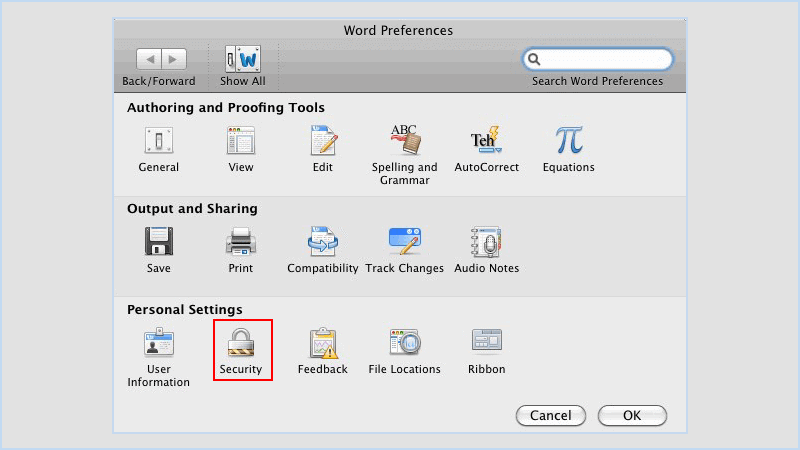The height and width of the screenshot is (450, 800).
Task: Click the magnifying glass search icon
Action: (x=534, y=60)
